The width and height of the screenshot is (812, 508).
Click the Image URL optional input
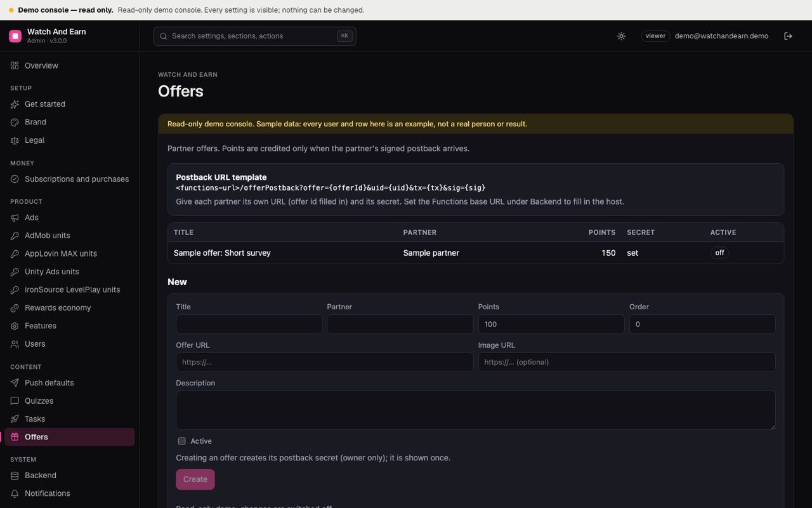627,362
